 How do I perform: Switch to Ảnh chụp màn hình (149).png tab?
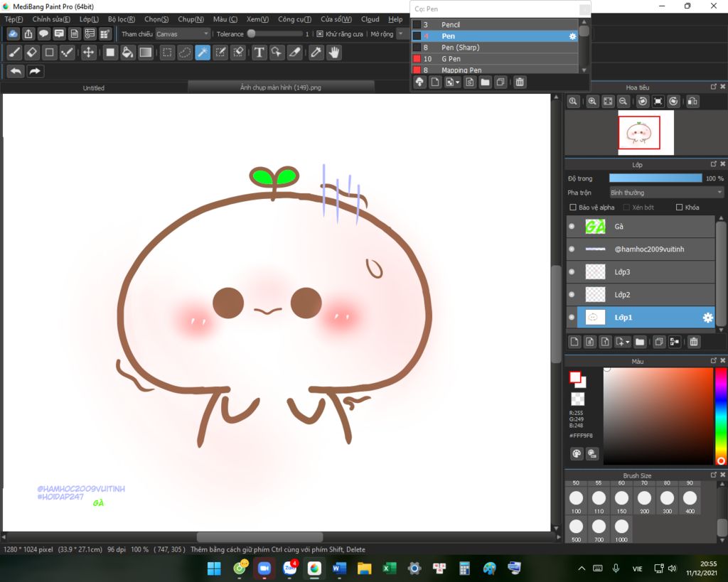tap(280, 87)
